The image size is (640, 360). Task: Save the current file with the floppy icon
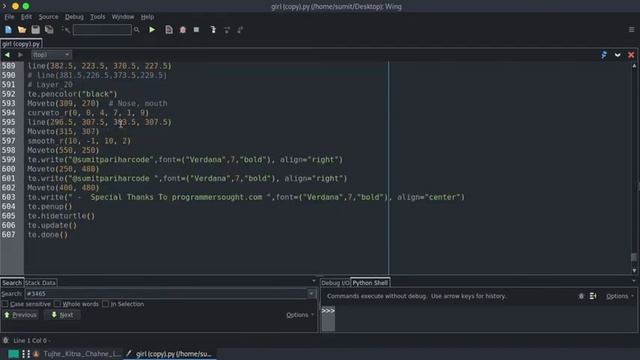[x=36, y=29]
